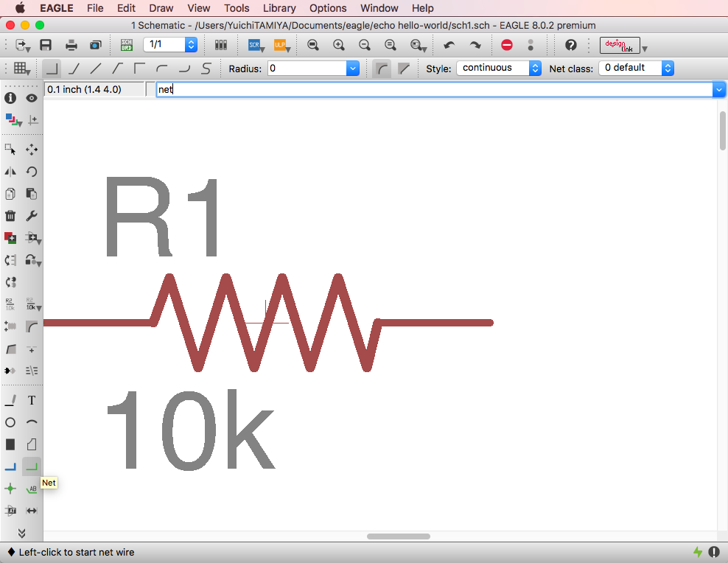Select the rounded miter style
The width and height of the screenshot is (728, 563).
pyautogui.click(x=382, y=69)
